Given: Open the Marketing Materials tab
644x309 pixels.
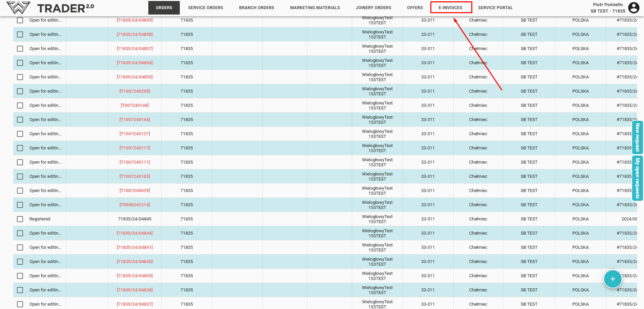Looking at the screenshot, I should [315, 7].
